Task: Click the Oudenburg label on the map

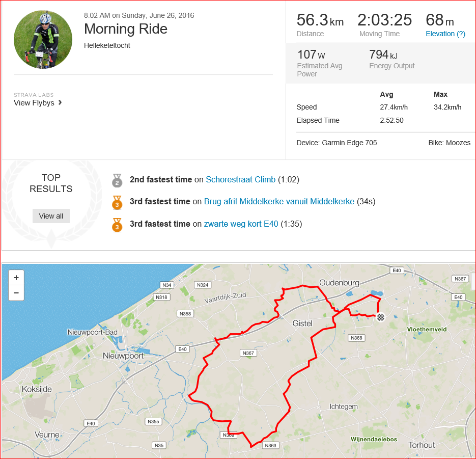Action: tap(339, 283)
